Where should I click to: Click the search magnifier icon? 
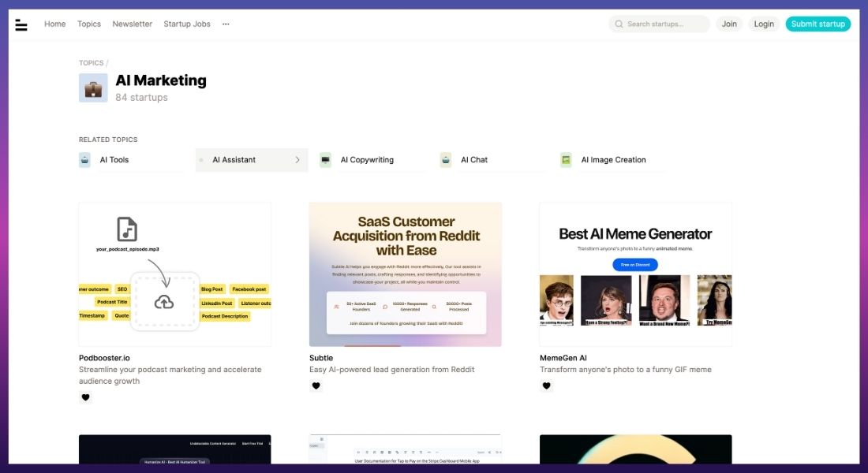(x=619, y=24)
